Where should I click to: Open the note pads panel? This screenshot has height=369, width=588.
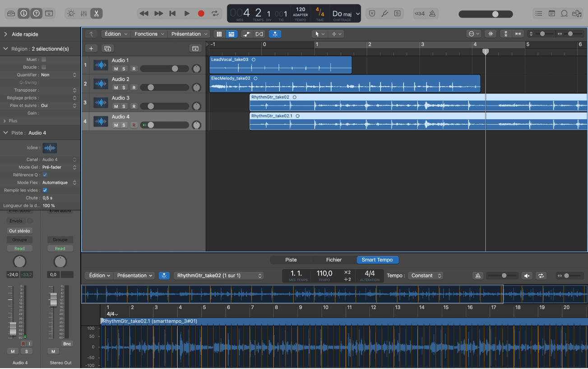(x=551, y=13)
